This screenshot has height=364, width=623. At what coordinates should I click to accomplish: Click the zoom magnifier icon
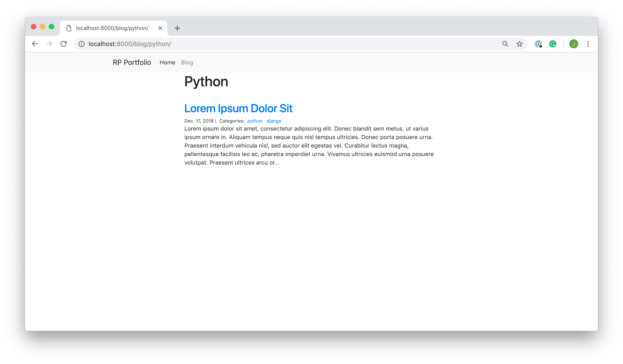(x=505, y=44)
